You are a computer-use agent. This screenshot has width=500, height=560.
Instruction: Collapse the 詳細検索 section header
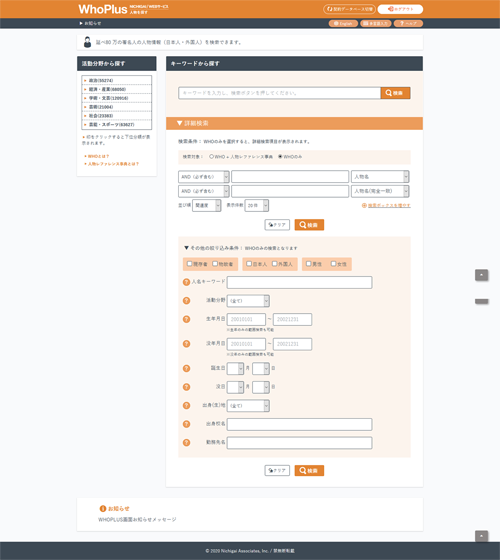294,123
